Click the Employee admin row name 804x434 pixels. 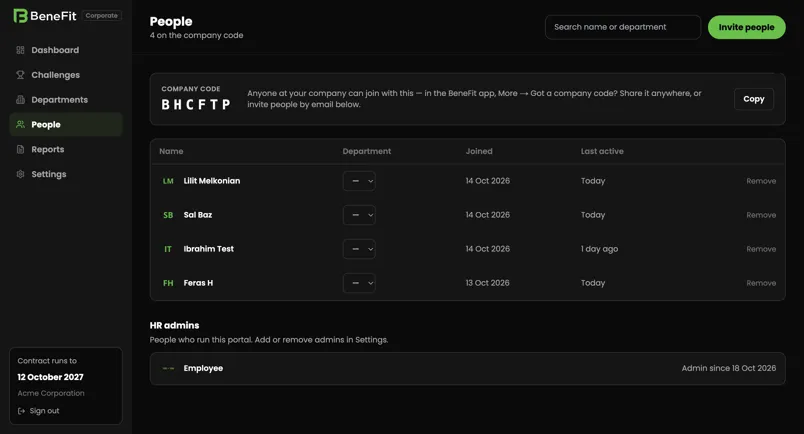pos(203,368)
